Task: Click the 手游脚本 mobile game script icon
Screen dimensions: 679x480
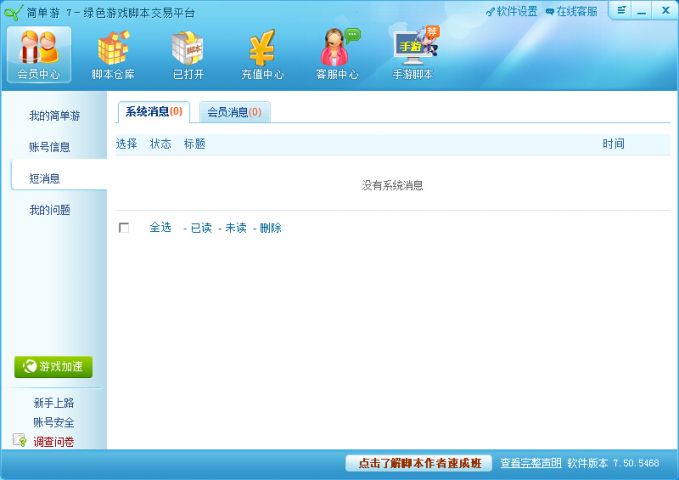Action: (413, 54)
